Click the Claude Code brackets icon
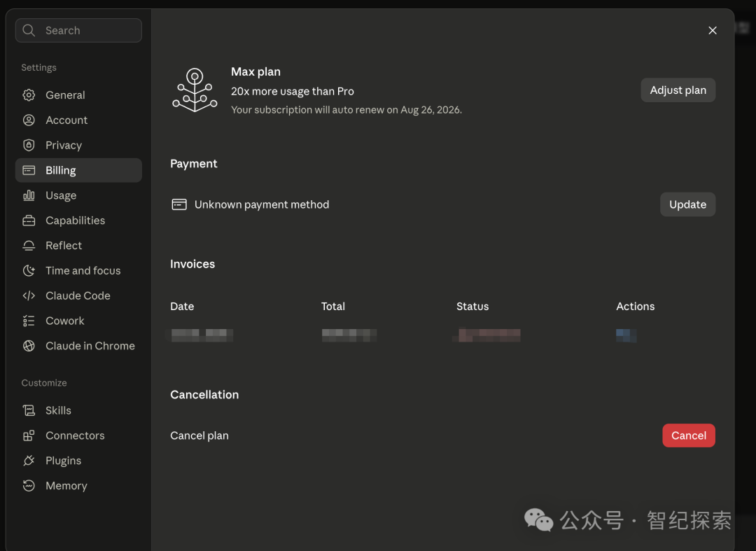 pos(29,295)
